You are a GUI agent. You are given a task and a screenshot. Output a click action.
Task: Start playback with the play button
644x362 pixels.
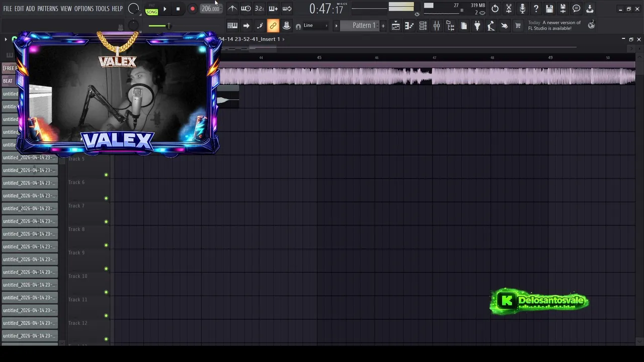tap(165, 9)
